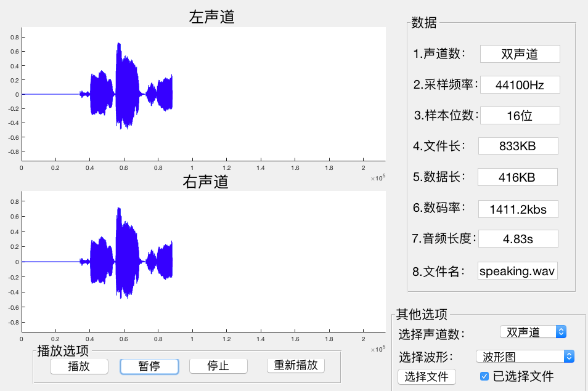Click the 样本位数 field showing 16位
Viewport: 588px width, 391px height.
point(520,115)
